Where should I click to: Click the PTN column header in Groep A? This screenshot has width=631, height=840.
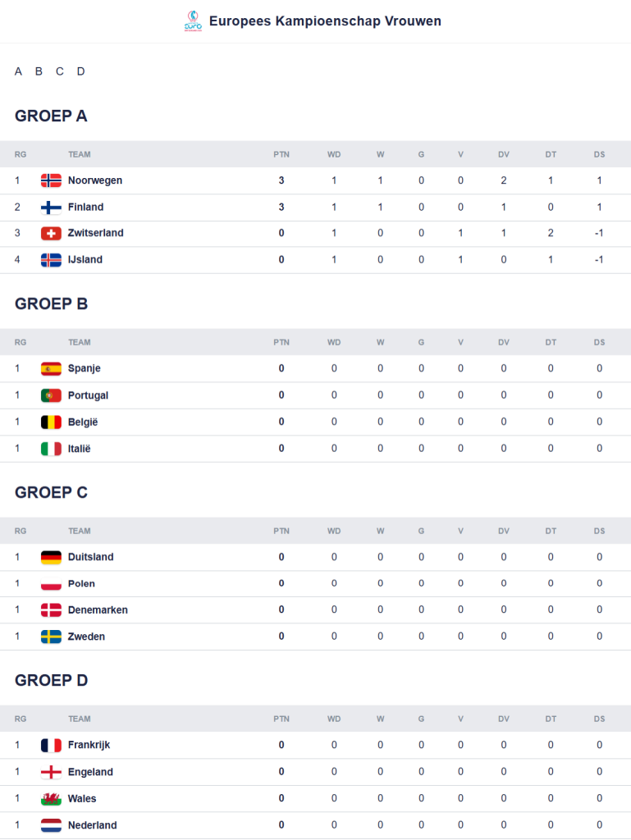281,154
